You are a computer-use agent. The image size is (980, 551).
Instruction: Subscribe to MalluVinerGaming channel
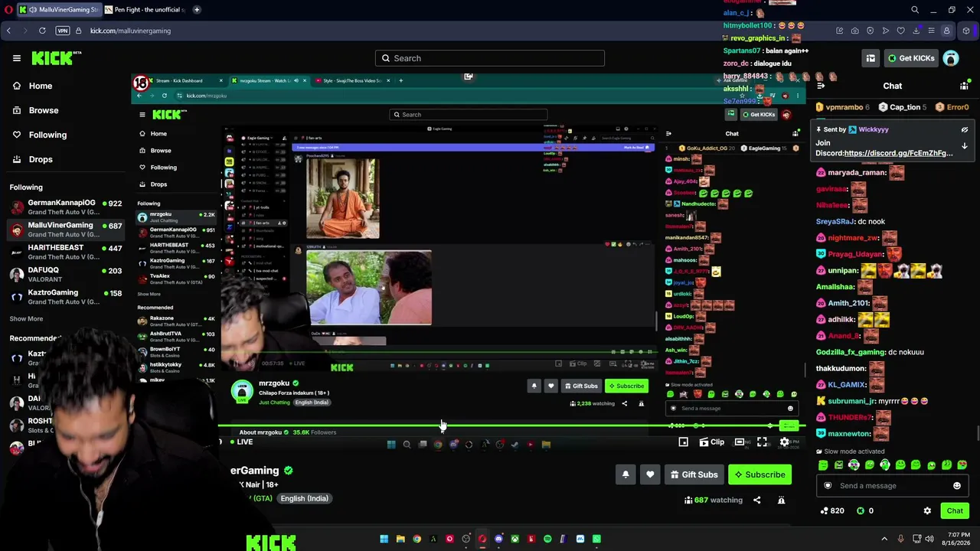(759, 474)
